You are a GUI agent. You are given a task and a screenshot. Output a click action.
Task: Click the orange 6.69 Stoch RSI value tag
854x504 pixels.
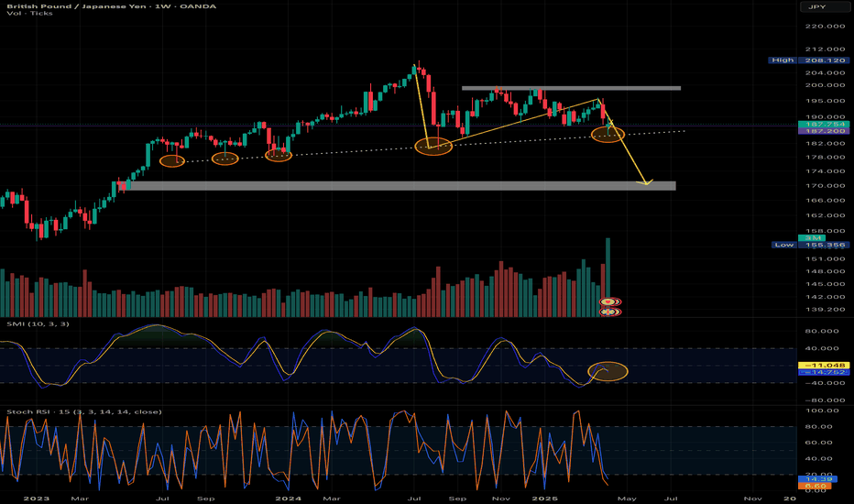[x=815, y=486]
